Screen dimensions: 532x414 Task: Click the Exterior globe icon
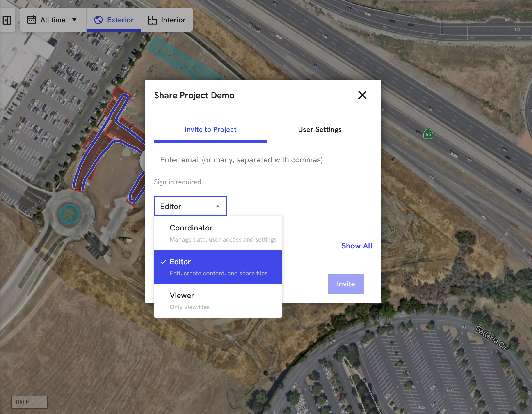(x=98, y=20)
